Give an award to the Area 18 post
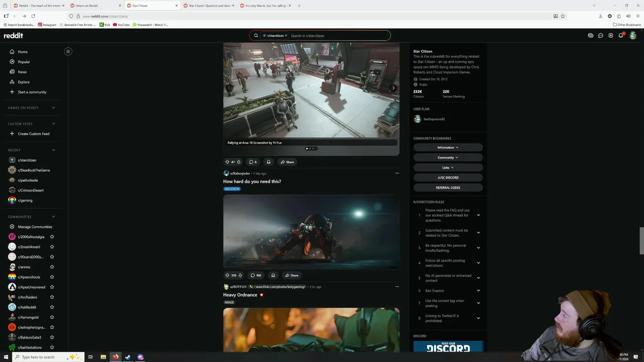 (x=269, y=162)
